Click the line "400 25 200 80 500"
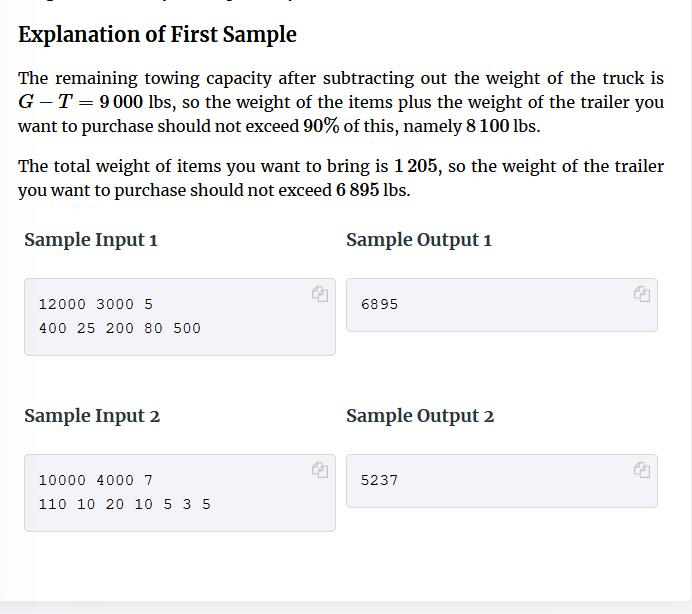The height and width of the screenshot is (614, 692). coord(120,328)
